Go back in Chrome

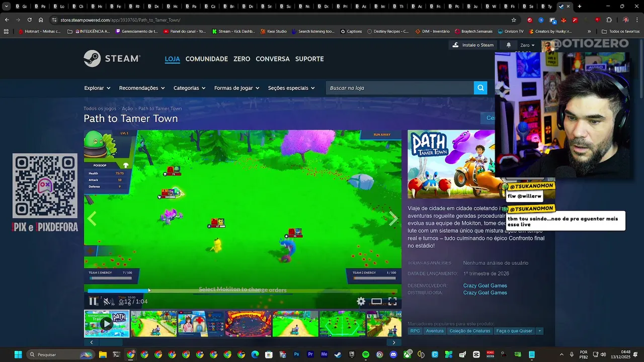(7, 20)
